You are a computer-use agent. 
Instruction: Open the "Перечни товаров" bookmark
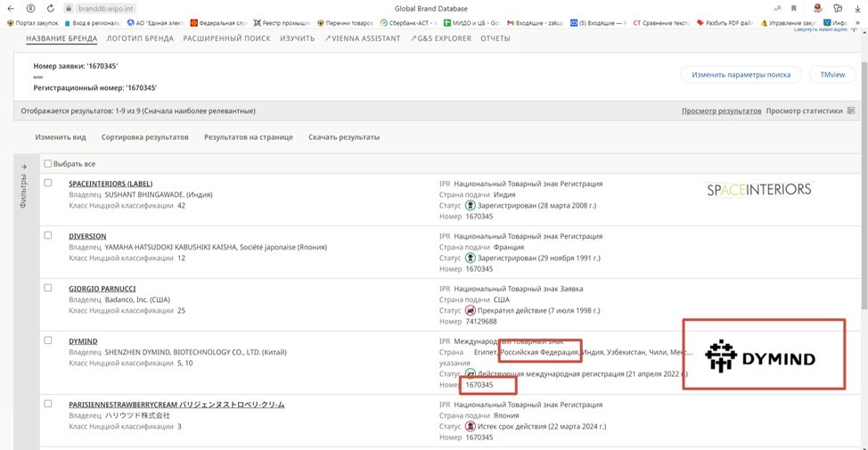point(345,23)
